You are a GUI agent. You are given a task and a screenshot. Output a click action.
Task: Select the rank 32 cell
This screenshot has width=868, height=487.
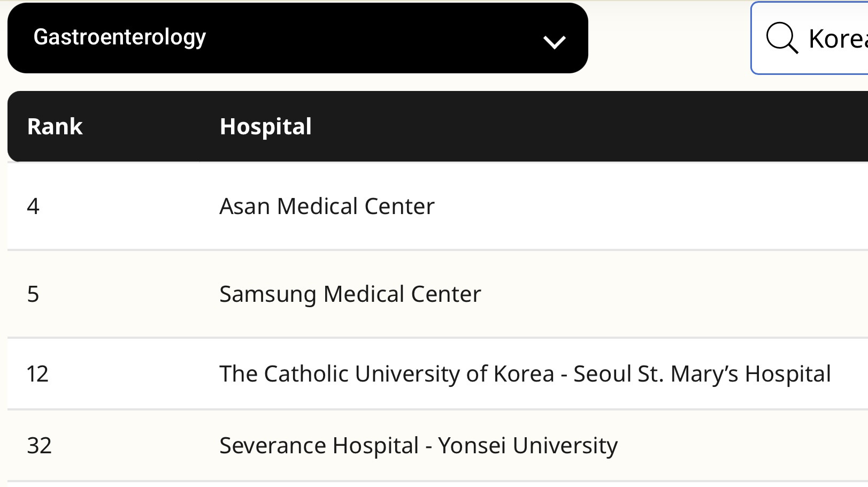tap(39, 445)
